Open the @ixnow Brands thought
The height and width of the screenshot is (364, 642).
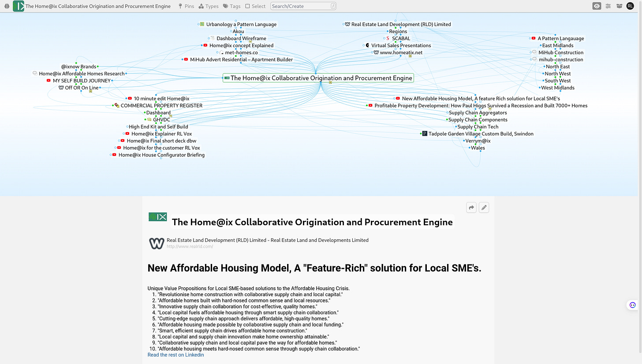[78, 67]
